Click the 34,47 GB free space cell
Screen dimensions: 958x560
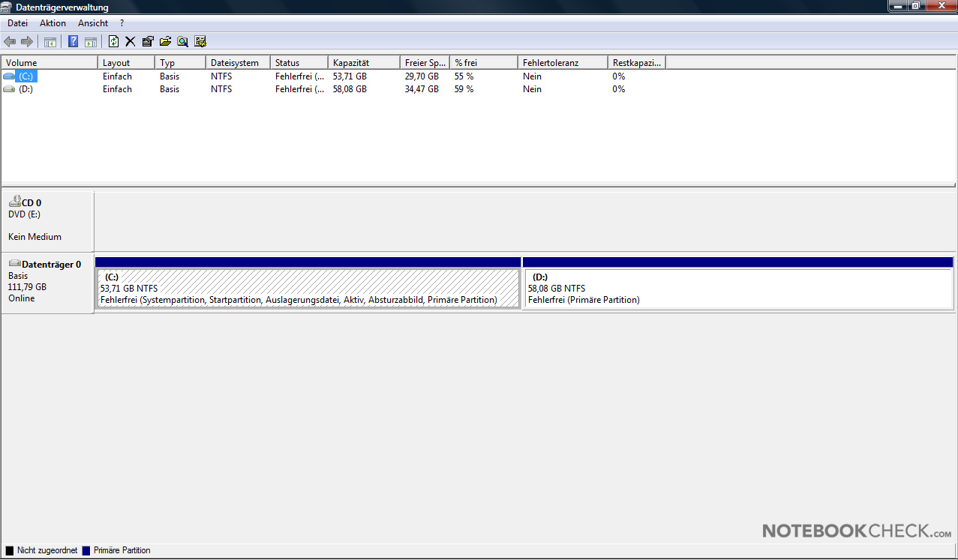coord(422,89)
